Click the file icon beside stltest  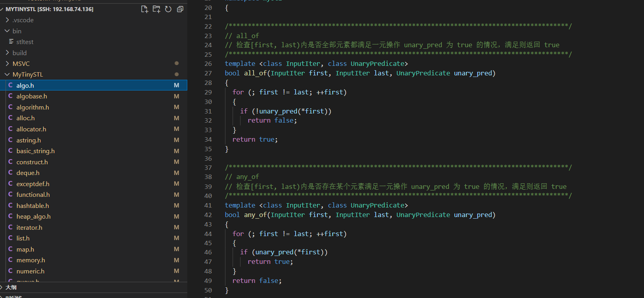[11, 42]
